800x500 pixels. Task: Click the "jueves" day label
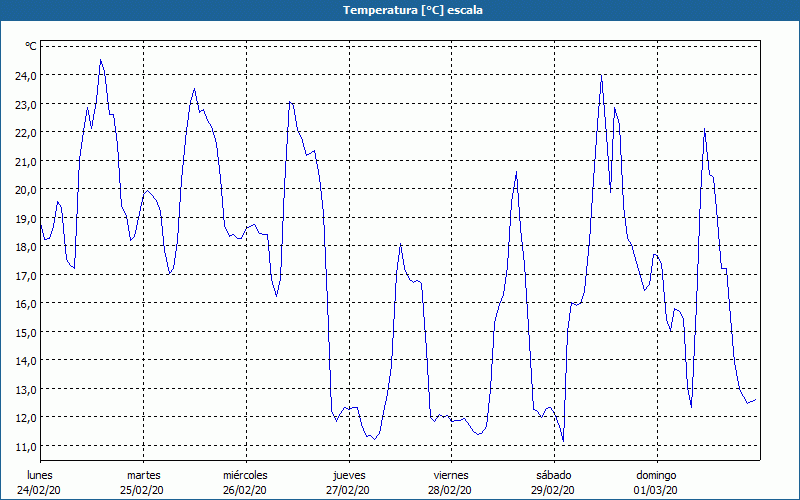click(x=348, y=475)
